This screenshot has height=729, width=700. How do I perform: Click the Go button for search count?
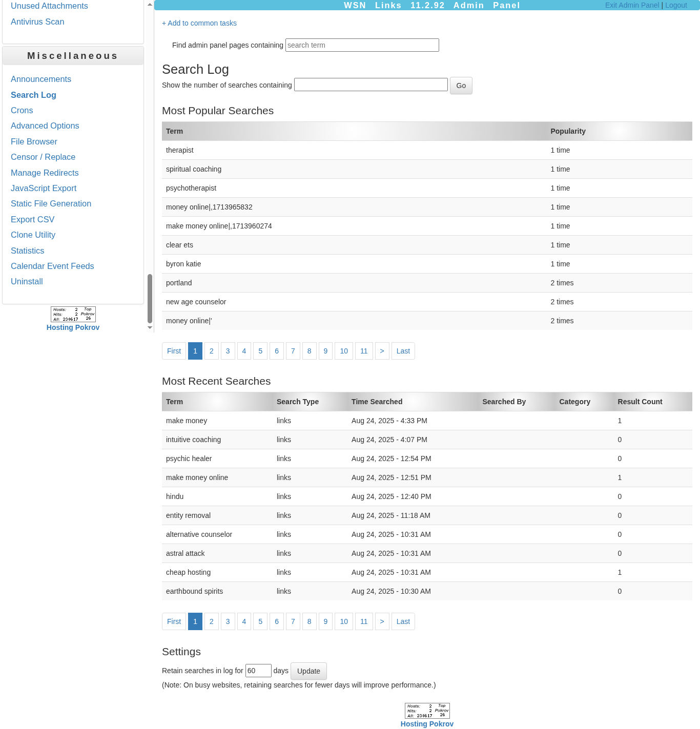pyautogui.click(x=461, y=86)
